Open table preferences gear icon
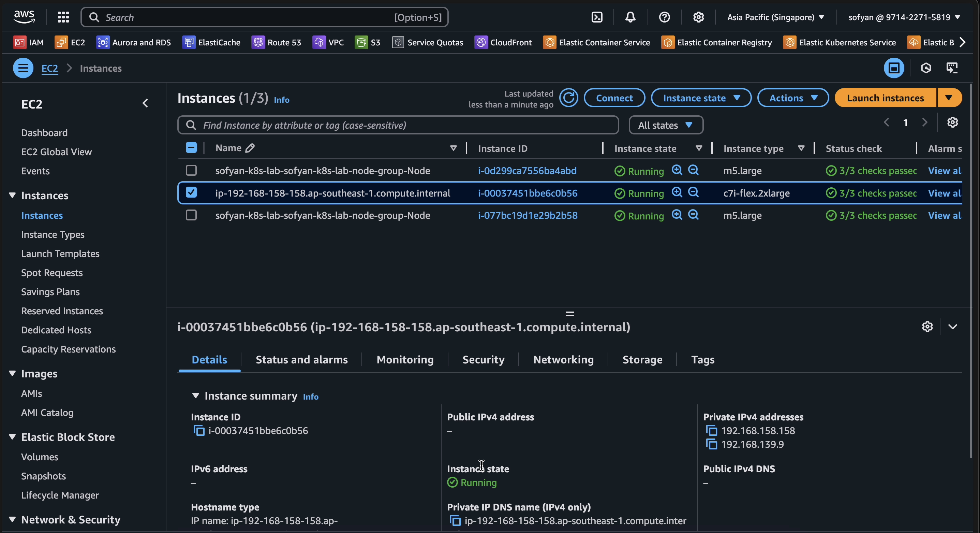The width and height of the screenshot is (980, 533). point(952,123)
